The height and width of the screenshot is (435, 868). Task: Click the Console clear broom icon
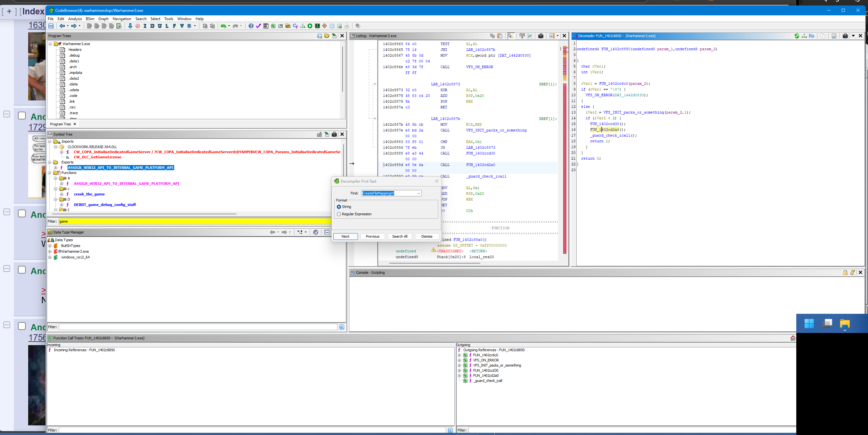(853, 273)
